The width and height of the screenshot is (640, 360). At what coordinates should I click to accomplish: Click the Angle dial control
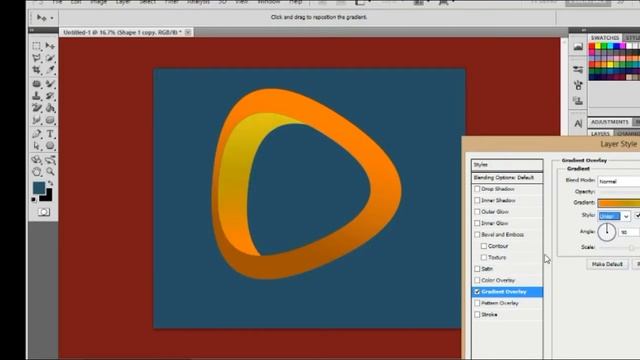tap(607, 232)
